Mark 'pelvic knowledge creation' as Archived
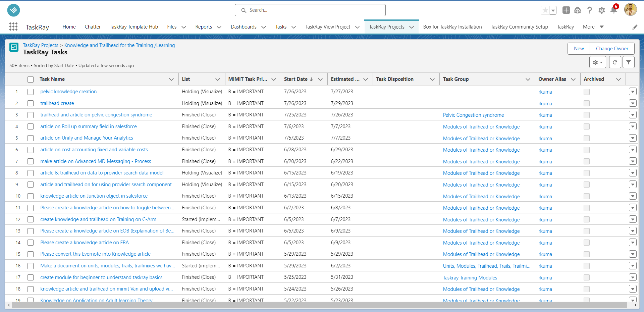644x312 pixels. tap(586, 92)
